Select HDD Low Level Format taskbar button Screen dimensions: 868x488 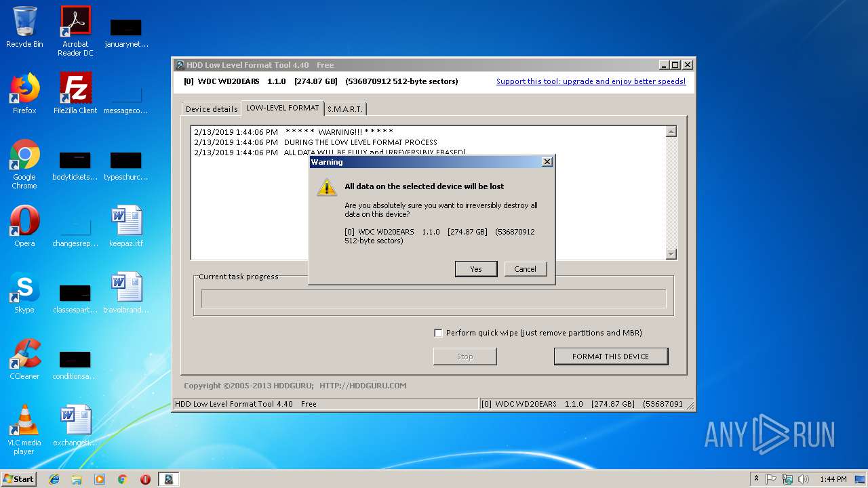169,479
